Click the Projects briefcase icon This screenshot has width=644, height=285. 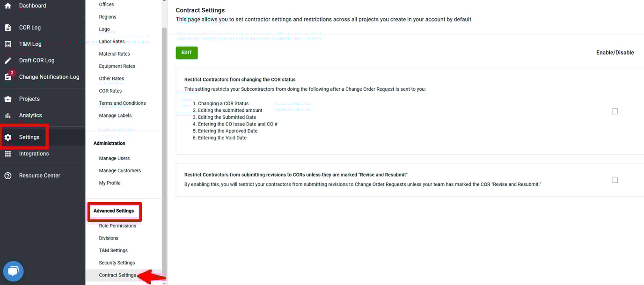click(8, 99)
